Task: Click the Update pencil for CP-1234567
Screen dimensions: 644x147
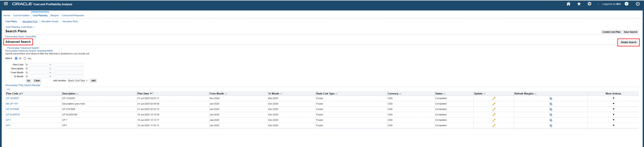Action: point(494,98)
